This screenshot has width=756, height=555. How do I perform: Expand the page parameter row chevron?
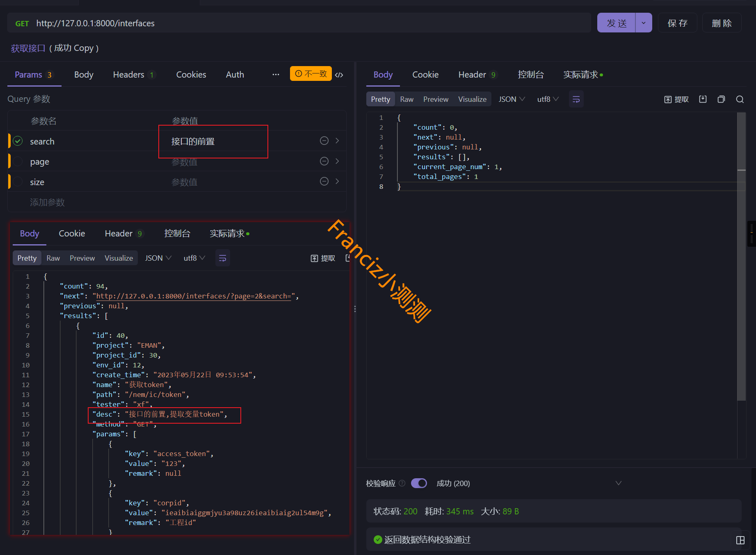pos(337,161)
